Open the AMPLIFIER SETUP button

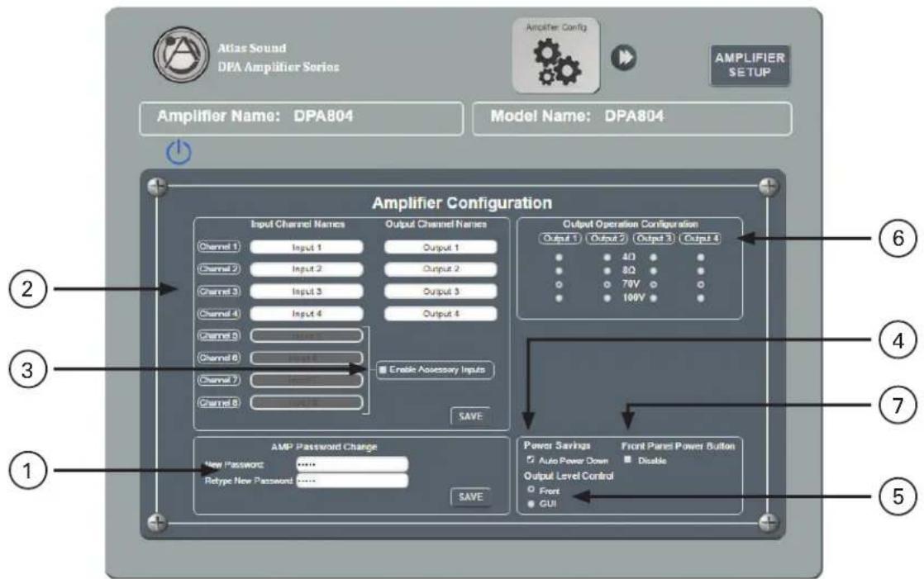coord(750,65)
